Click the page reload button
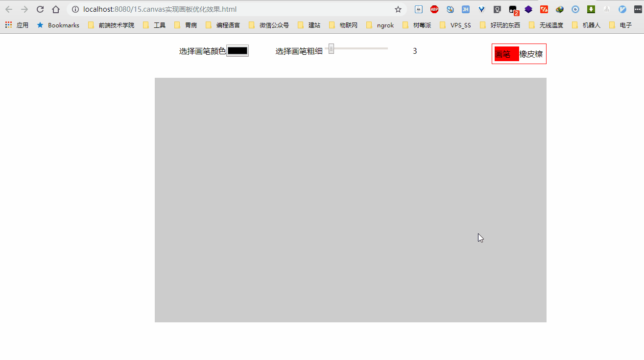Screen dimensions: 644x360 [40, 9]
